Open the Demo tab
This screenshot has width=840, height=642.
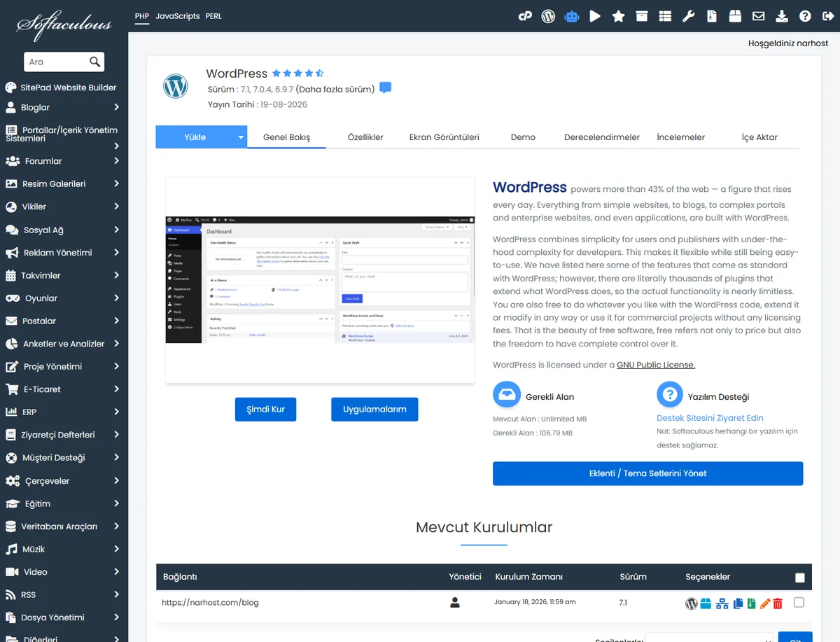pos(523,137)
